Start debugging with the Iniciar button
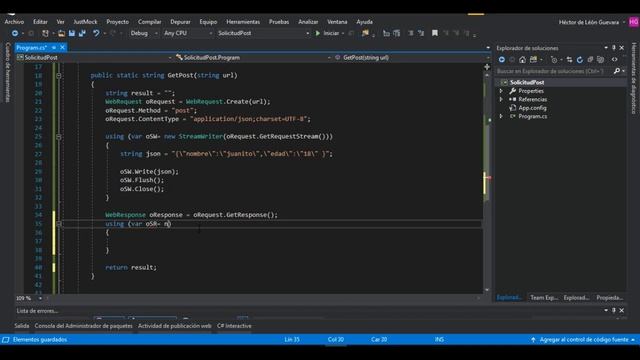The image size is (640, 360). click(328, 33)
